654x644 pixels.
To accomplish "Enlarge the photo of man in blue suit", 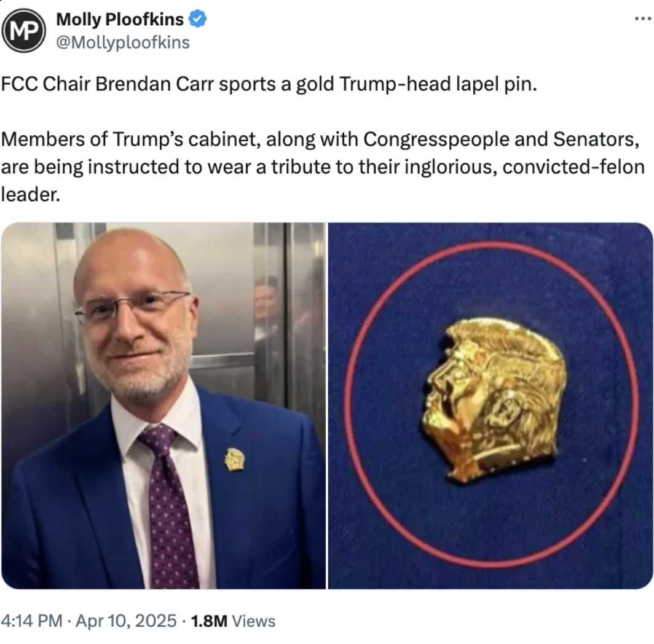I will coord(163,406).
